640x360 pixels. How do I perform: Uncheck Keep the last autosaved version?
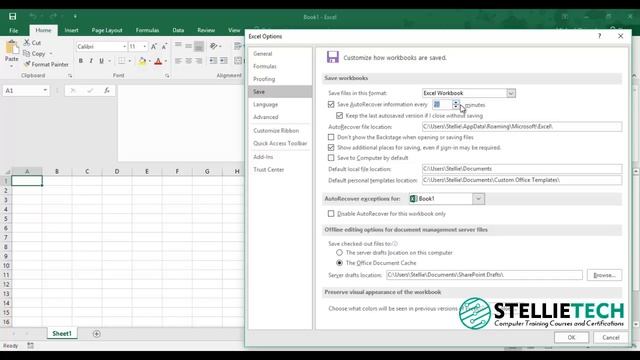coord(340,116)
